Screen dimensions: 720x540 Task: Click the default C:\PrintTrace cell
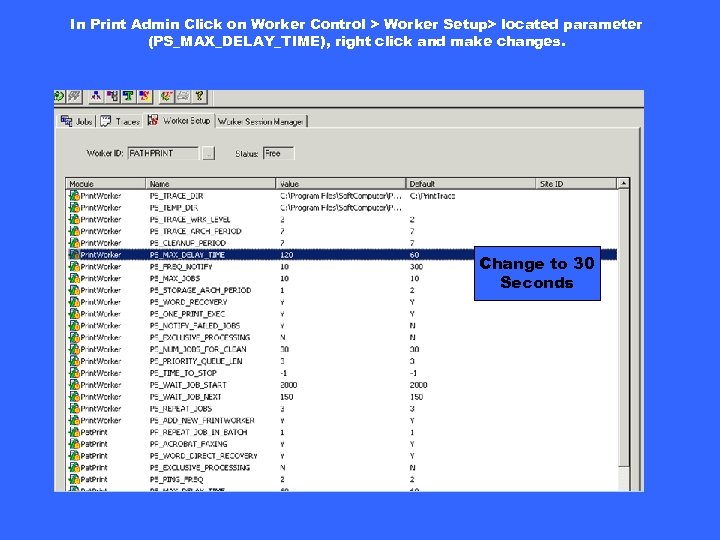(433, 196)
